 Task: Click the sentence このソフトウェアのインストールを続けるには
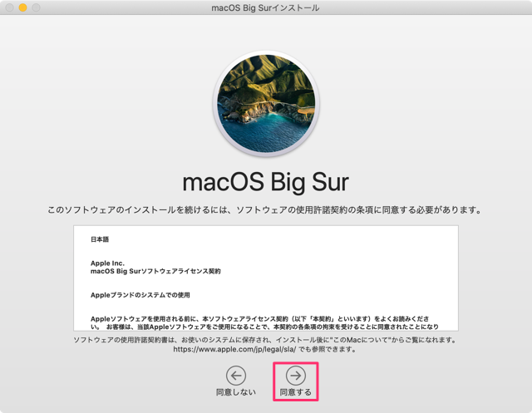click(264, 210)
